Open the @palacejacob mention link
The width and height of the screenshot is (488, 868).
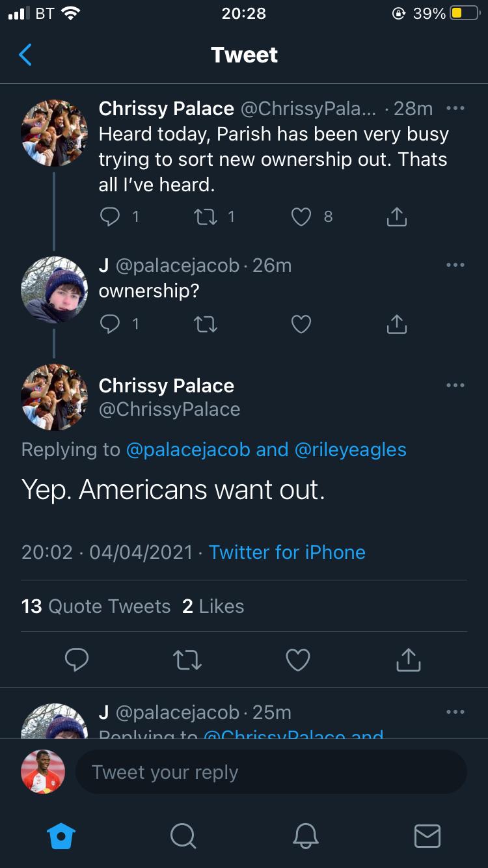(x=187, y=450)
